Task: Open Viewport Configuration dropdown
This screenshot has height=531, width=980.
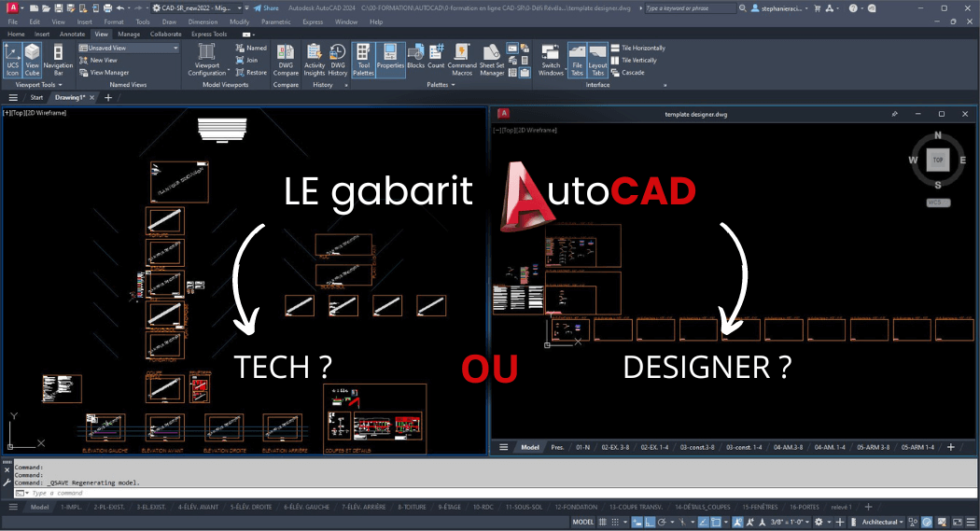Action: 207,60
